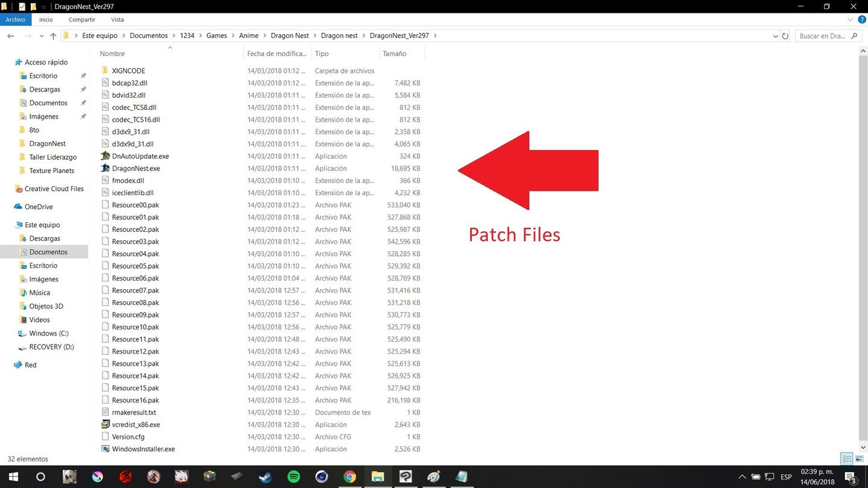Select the fmodex.dll file
Viewport: 868px width, 488px height.
point(128,181)
